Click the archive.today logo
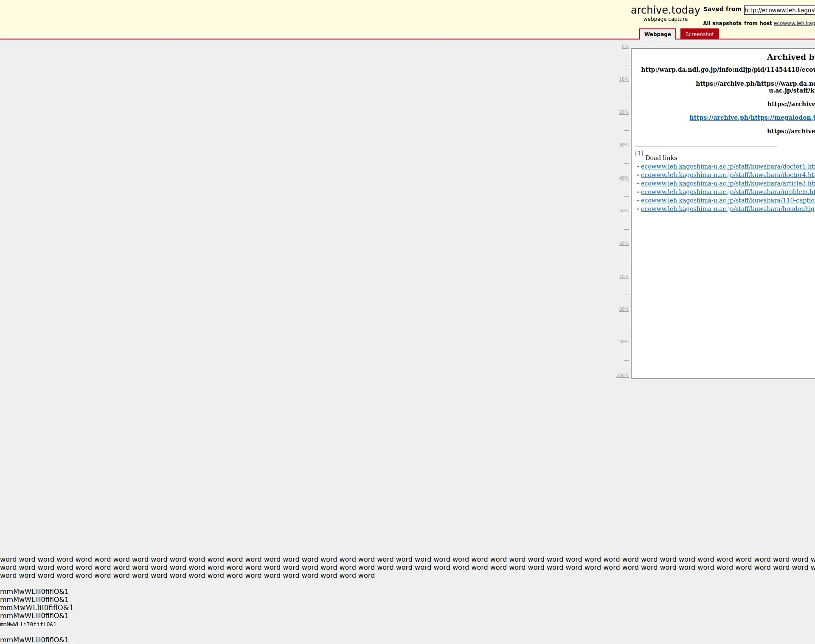This screenshot has width=815, height=644. tap(665, 10)
